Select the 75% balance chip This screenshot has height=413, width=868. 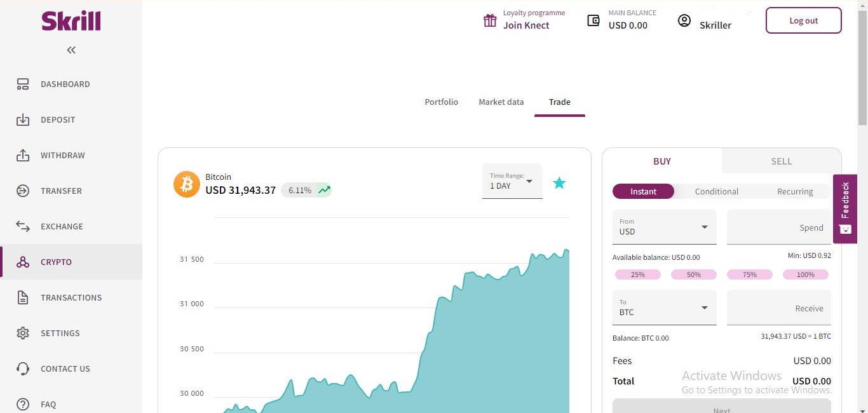click(x=750, y=274)
